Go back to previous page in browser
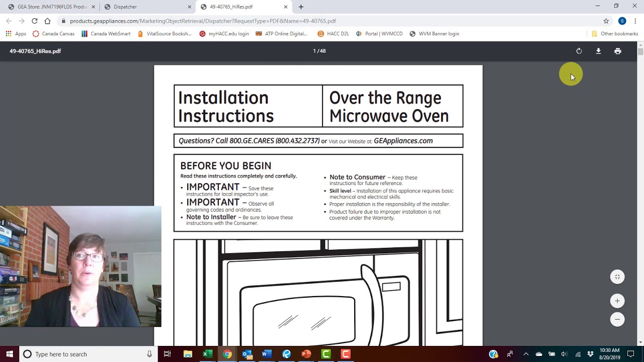Viewport: 644px width, 362px height. pos(9,21)
